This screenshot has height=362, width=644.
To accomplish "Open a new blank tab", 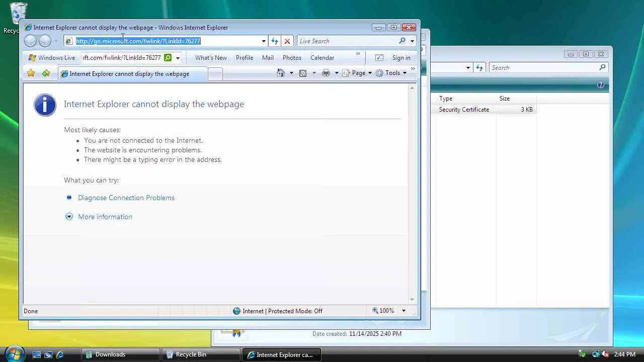I will tap(215, 74).
